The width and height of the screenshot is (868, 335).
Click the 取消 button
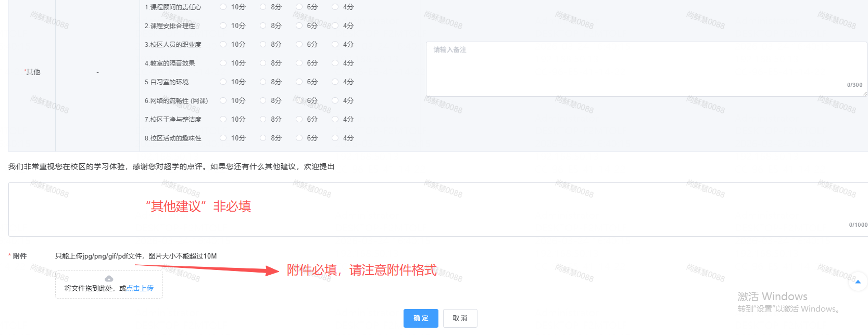(x=460, y=318)
